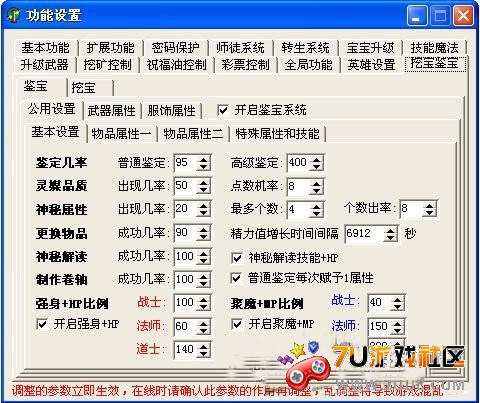This screenshot has width=480, height=403.
Task: Switch to the 祝福油控制 tab
Action: pyautogui.click(x=177, y=64)
